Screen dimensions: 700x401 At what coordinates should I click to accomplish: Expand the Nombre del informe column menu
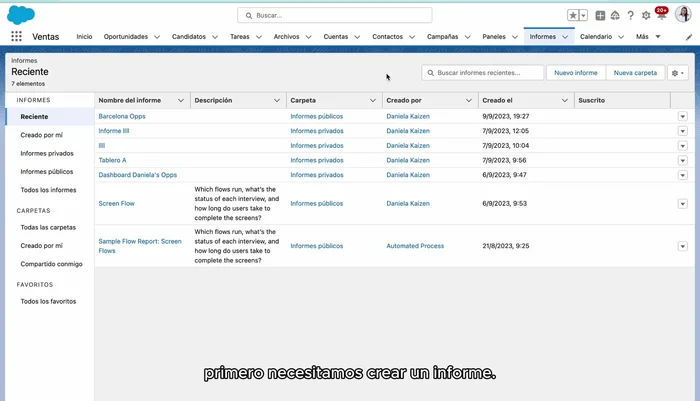[x=181, y=100]
